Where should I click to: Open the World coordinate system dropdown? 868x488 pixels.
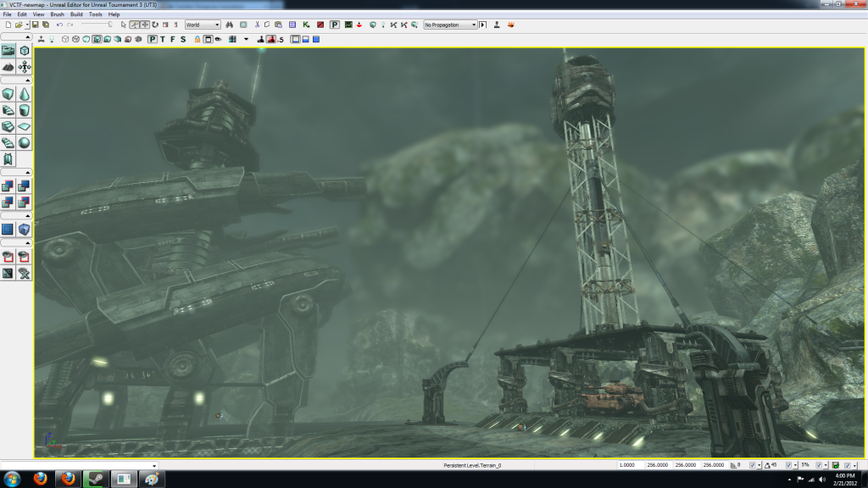(x=203, y=25)
